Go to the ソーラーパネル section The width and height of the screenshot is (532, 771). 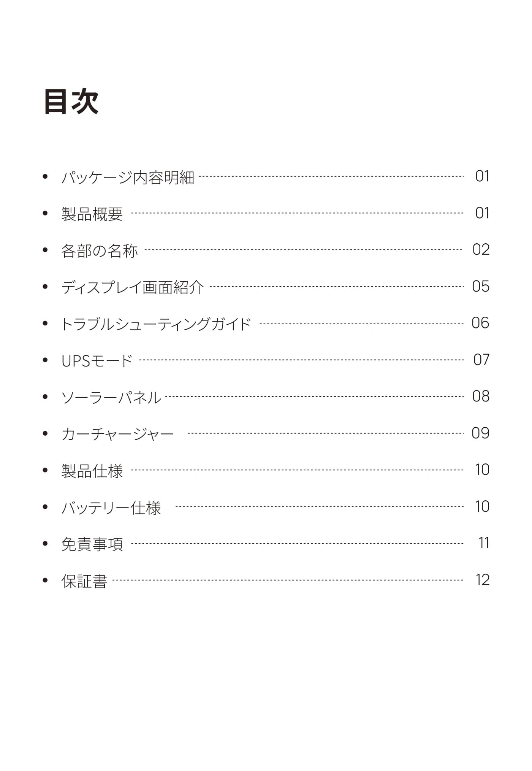click(x=111, y=398)
